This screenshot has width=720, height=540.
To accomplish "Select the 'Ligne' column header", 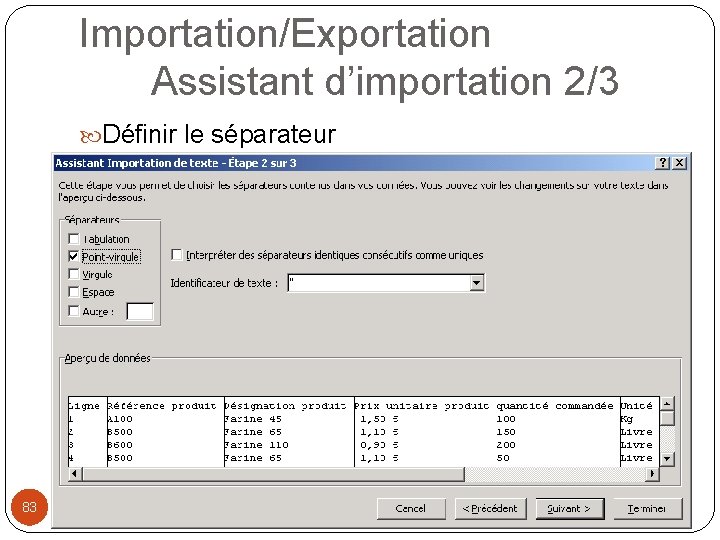I will [84, 406].
